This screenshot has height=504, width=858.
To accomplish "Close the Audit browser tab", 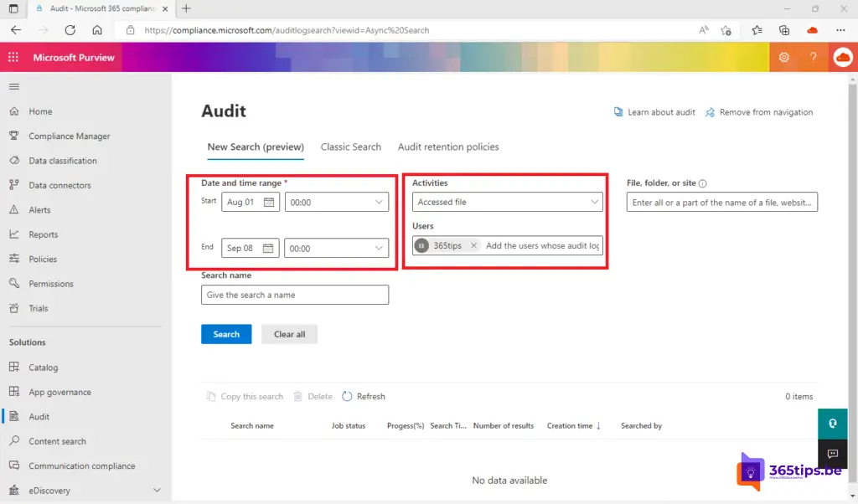I will (165, 8).
